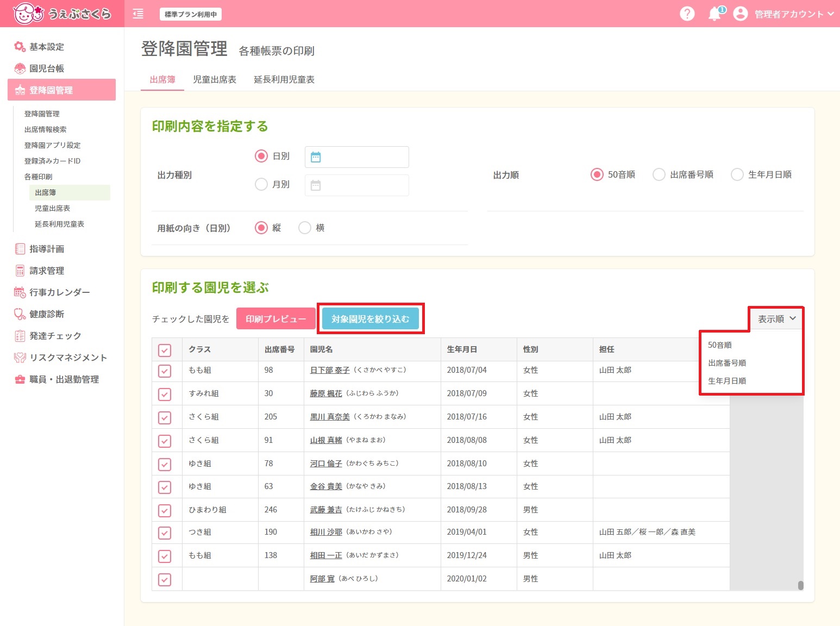Click the 健康診断 stethoscope icon
This screenshot has height=626, width=840.
click(x=20, y=314)
